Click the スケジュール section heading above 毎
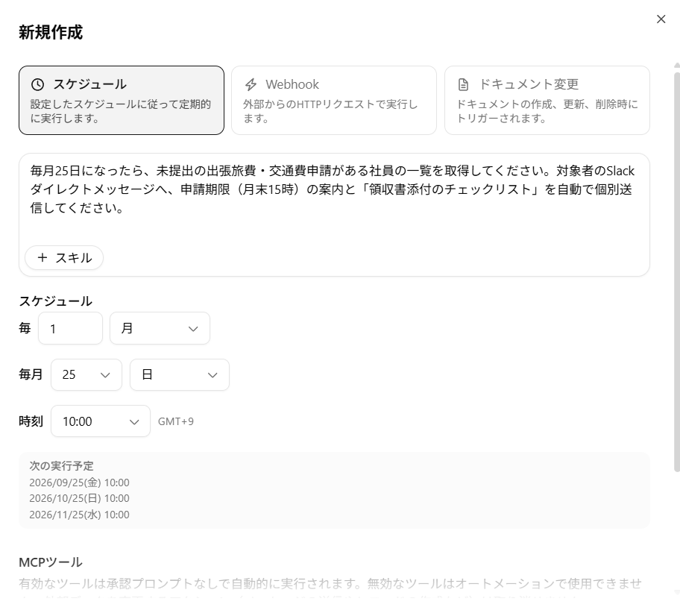The image size is (680, 616). 55,301
